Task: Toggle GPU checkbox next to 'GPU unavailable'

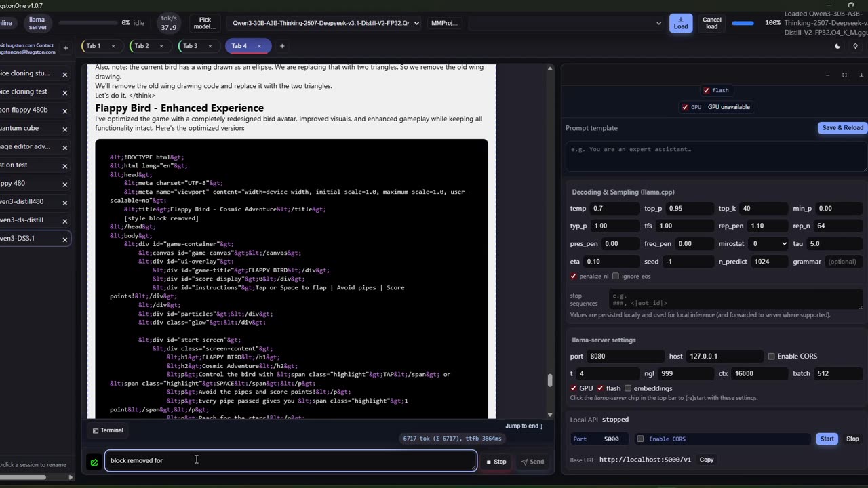Action: (685, 107)
